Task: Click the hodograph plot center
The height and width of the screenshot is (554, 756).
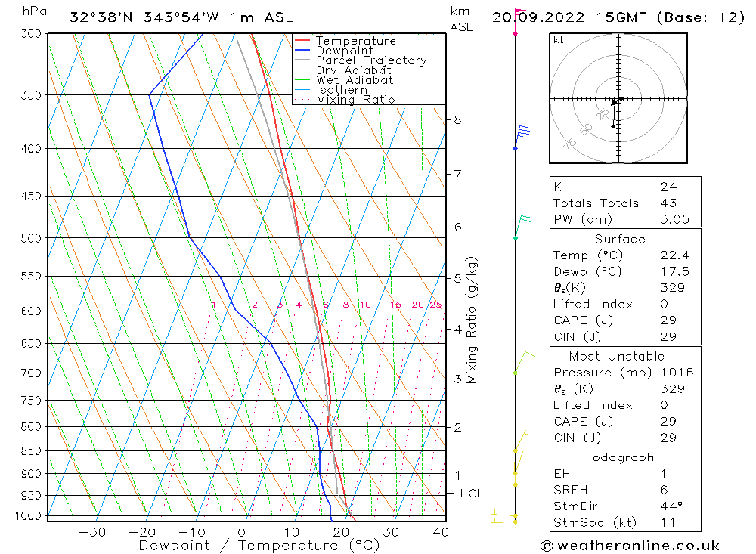Action: pos(618,99)
